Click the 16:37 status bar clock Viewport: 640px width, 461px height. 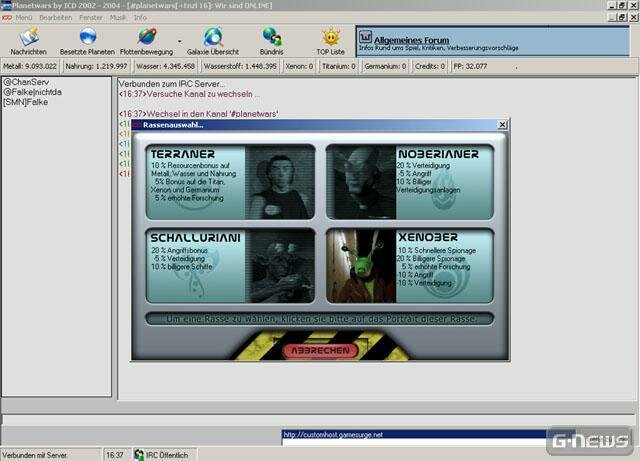[115, 455]
